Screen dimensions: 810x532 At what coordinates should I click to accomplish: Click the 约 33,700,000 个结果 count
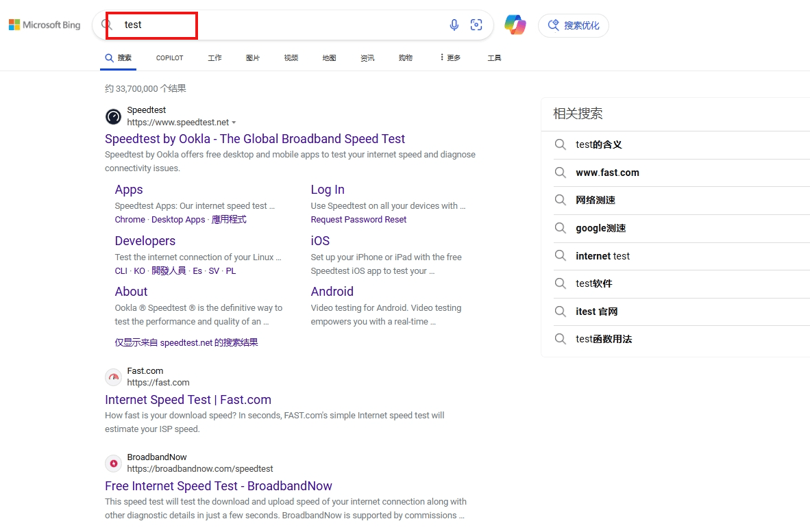[146, 89]
